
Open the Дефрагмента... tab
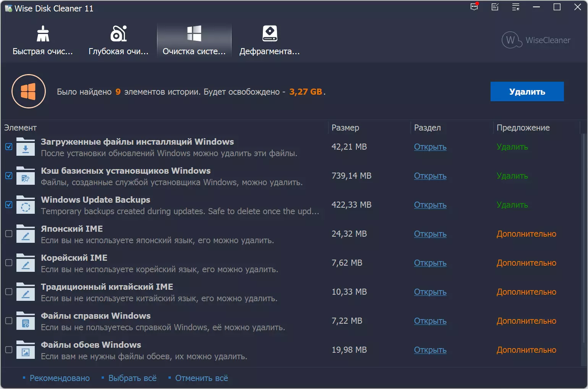point(270,40)
